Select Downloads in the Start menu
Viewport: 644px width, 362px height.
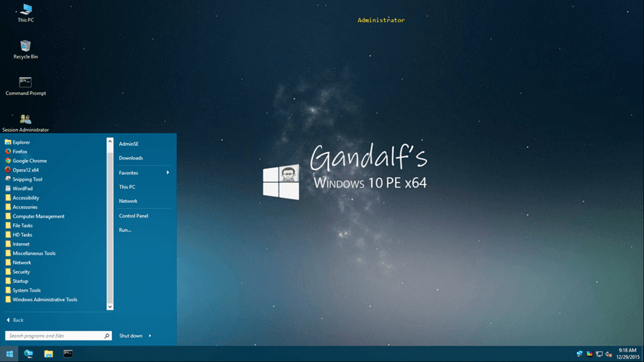(130, 158)
